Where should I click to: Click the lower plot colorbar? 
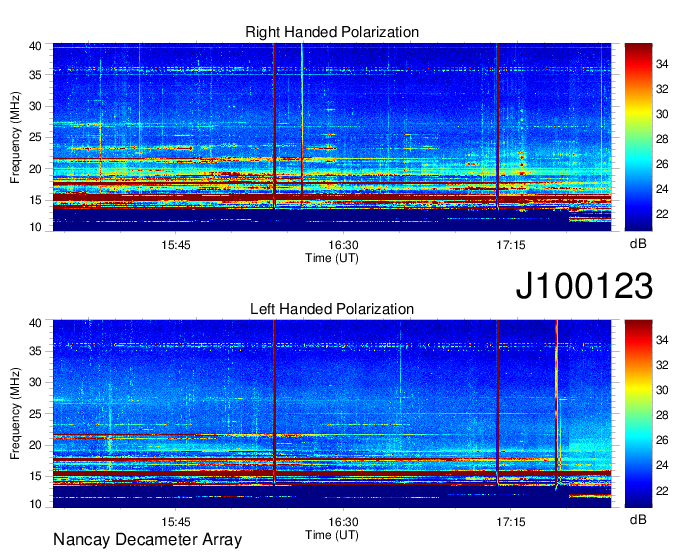pos(638,414)
